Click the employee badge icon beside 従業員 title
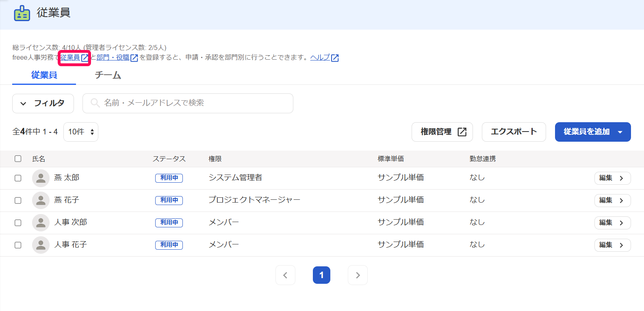The width and height of the screenshot is (644, 311). click(22, 13)
